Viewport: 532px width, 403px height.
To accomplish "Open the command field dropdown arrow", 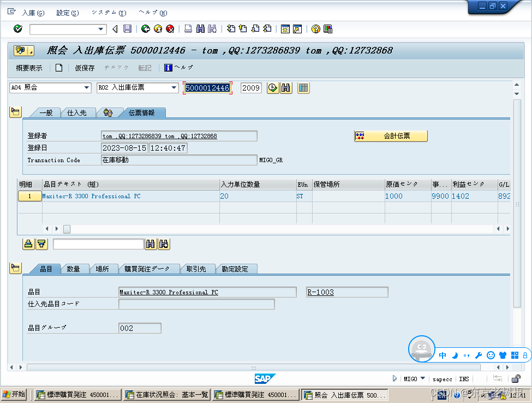I will coord(101,29).
